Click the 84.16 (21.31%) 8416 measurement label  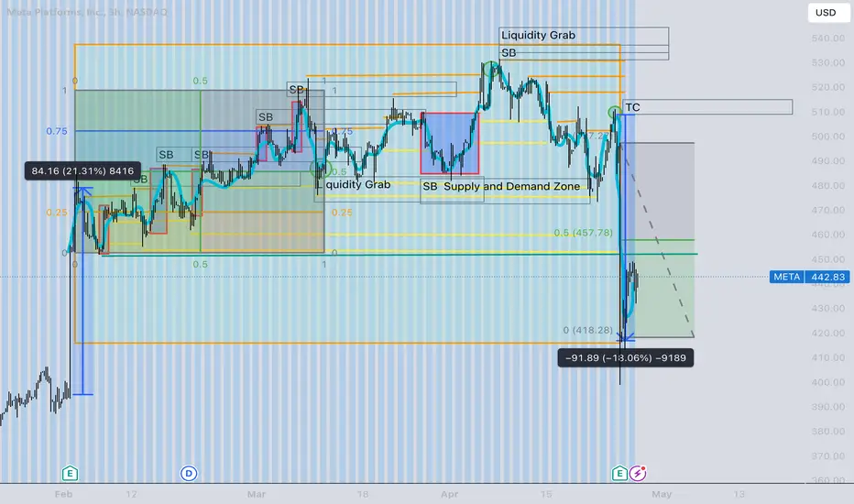click(82, 171)
